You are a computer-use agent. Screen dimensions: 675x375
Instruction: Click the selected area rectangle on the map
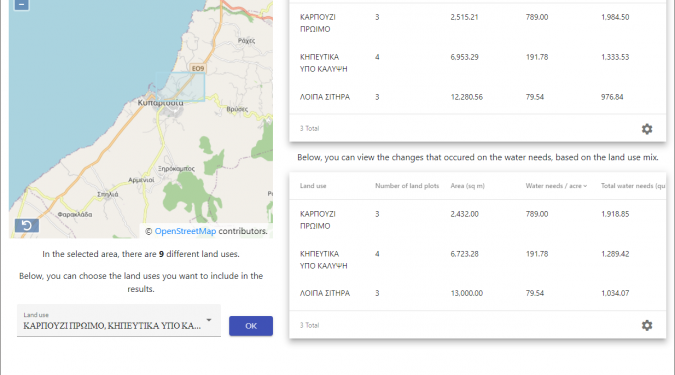click(x=180, y=87)
